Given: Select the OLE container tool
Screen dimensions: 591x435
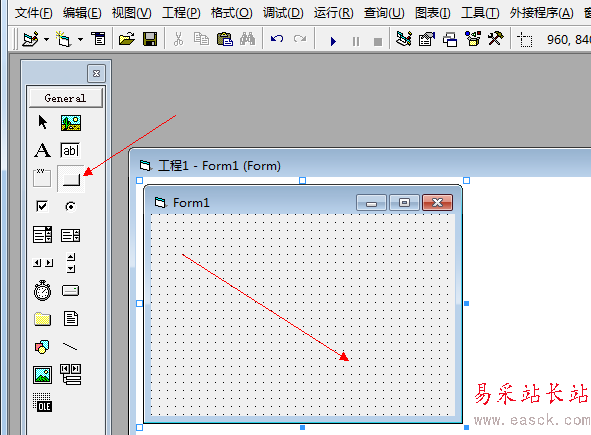Looking at the screenshot, I should click(42, 403).
